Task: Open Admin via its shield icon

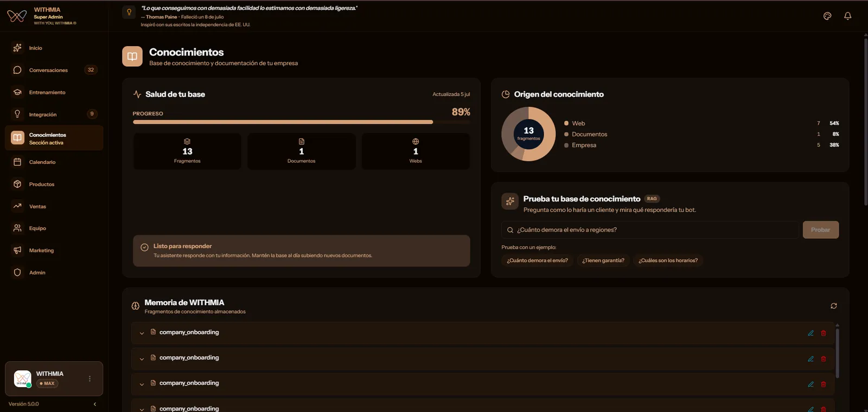Action: [17, 272]
